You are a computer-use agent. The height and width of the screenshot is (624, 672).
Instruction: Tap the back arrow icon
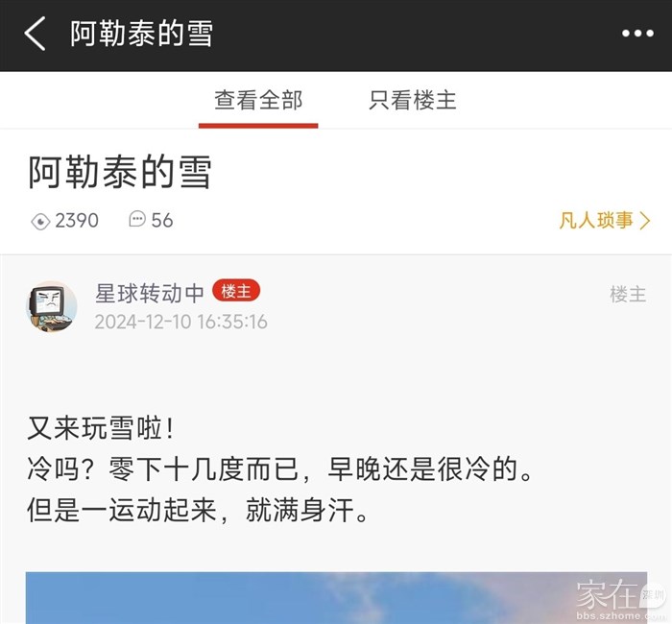[36, 34]
